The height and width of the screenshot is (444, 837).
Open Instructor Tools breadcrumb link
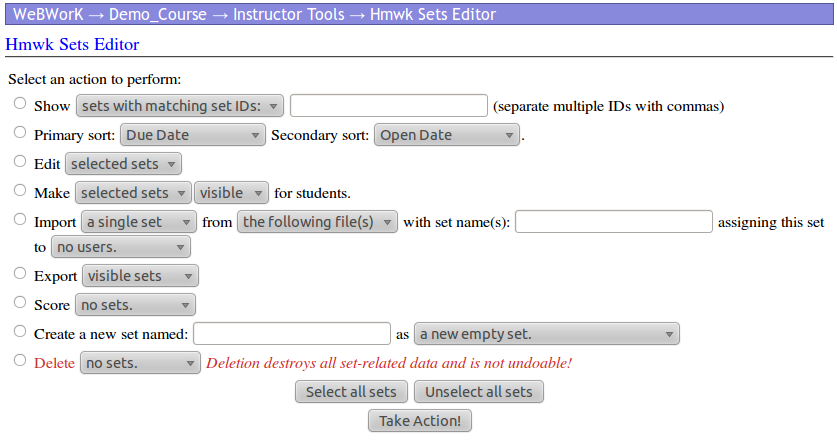tap(289, 14)
